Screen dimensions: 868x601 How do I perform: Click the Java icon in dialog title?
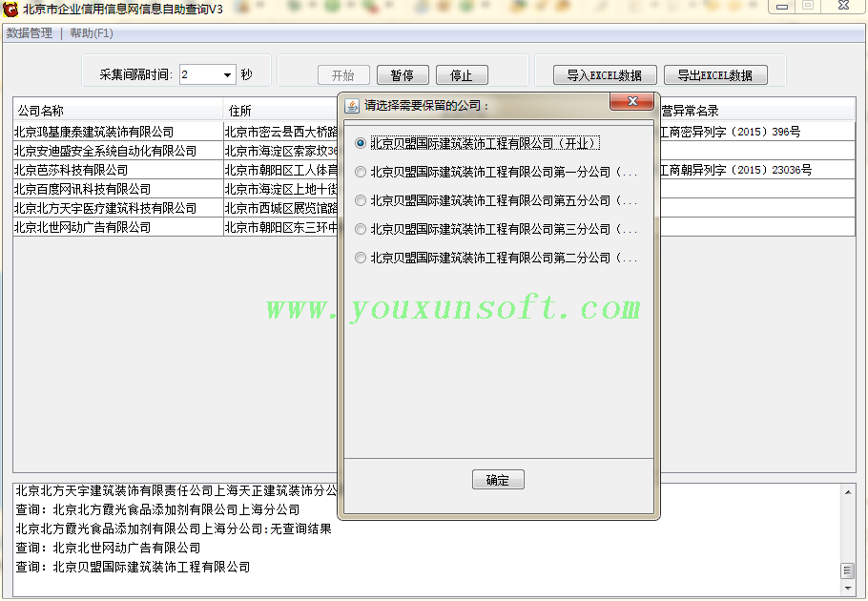[x=352, y=105]
